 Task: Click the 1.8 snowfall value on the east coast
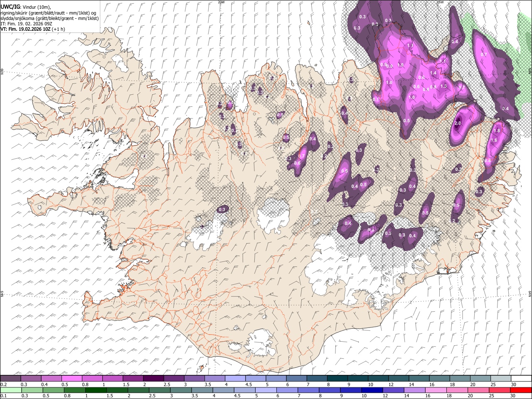496,131
